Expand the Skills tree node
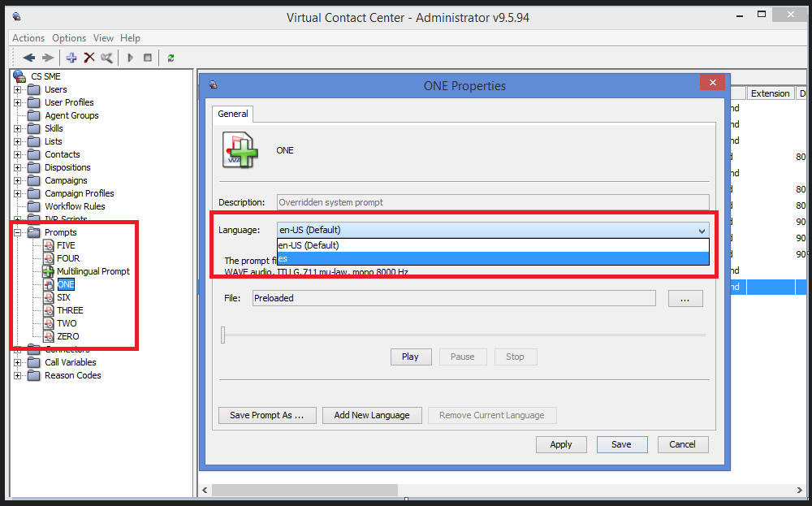The width and height of the screenshot is (812, 506). click(18, 128)
